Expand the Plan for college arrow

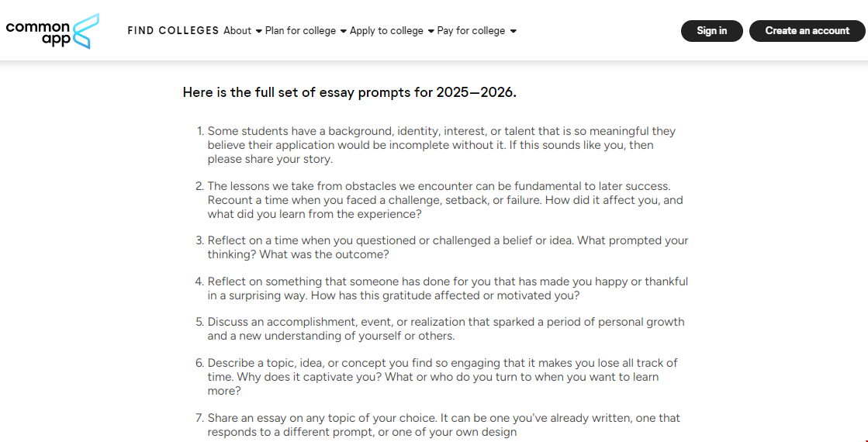click(x=344, y=32)
